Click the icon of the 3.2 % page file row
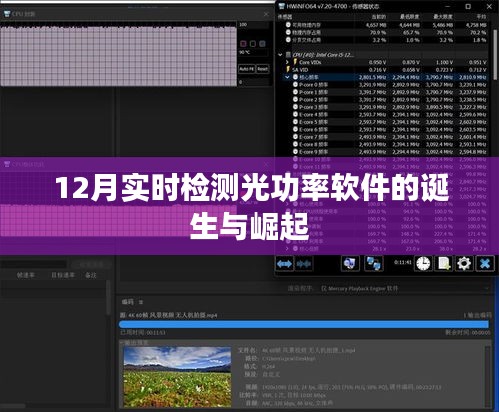 click(288, 40)
